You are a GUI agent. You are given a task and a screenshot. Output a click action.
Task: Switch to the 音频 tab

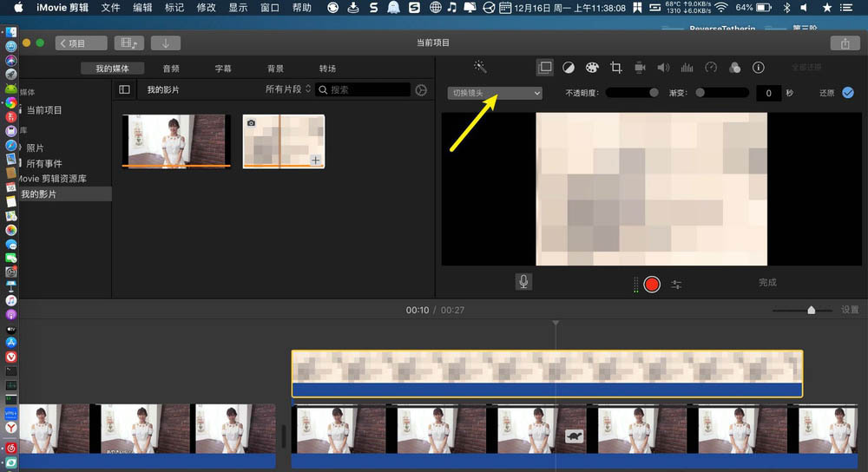171,68
